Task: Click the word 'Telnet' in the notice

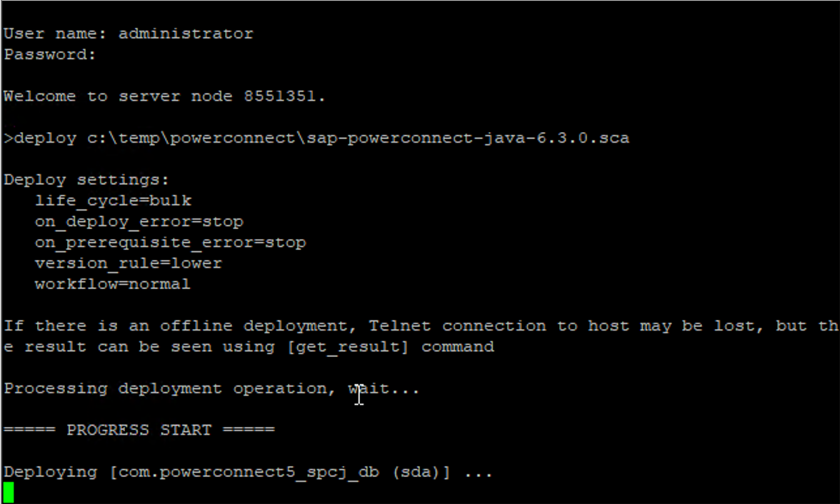Action: point(399,326)
